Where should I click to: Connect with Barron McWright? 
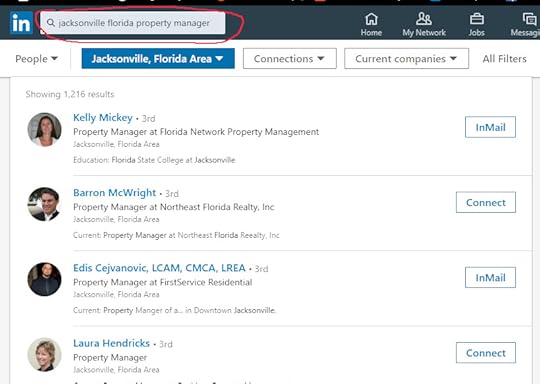(486, 202)
